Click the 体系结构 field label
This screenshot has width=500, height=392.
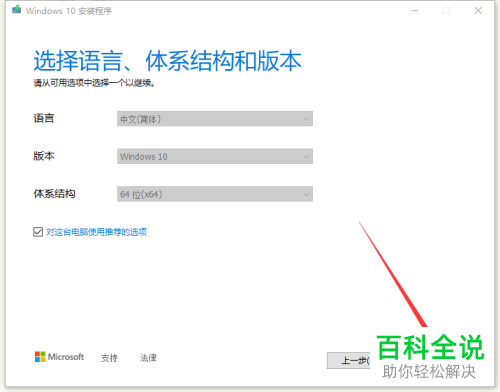point(54,194)
